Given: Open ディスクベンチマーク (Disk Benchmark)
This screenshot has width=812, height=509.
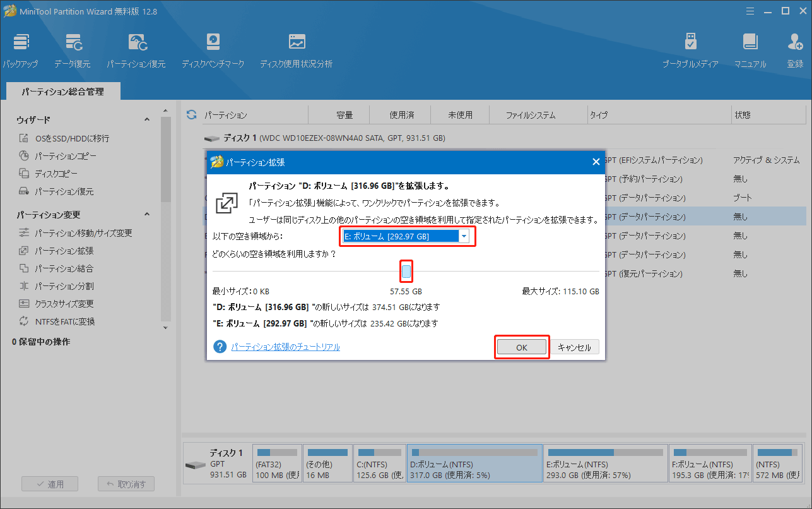Looking at the screenshot, I should click(213, 51).
